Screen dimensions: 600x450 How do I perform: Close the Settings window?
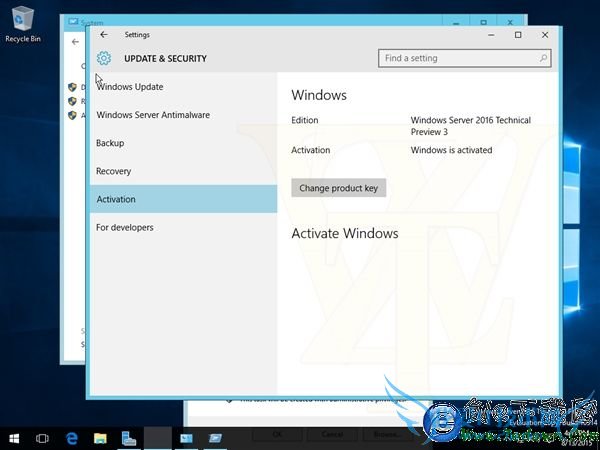click(545, 35)
